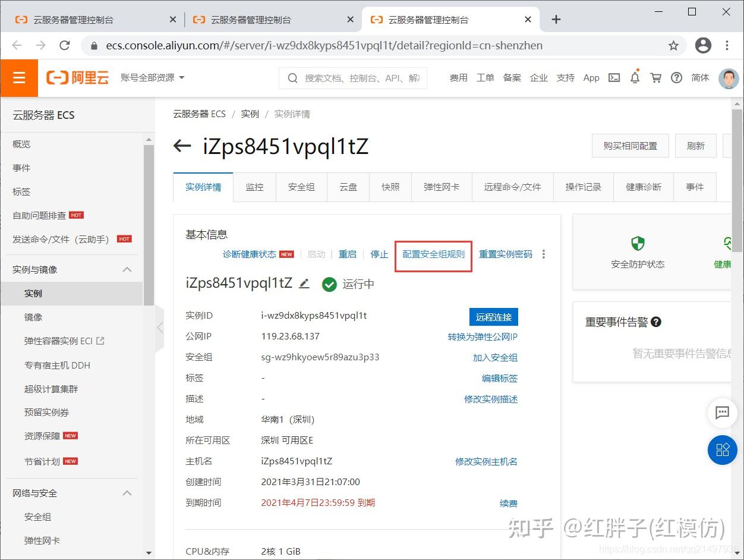Open the shopping cart icon

tap(656, 78)
